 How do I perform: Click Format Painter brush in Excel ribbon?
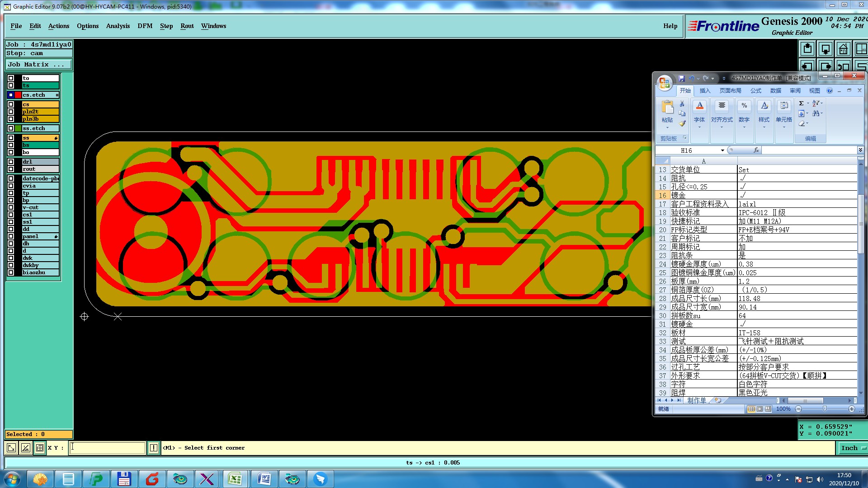[x=682, y=123]
